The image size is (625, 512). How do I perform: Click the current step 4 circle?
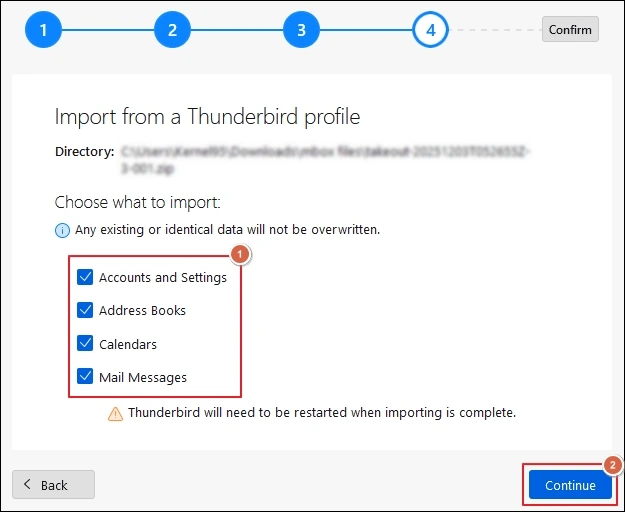(x=430, y=30)
